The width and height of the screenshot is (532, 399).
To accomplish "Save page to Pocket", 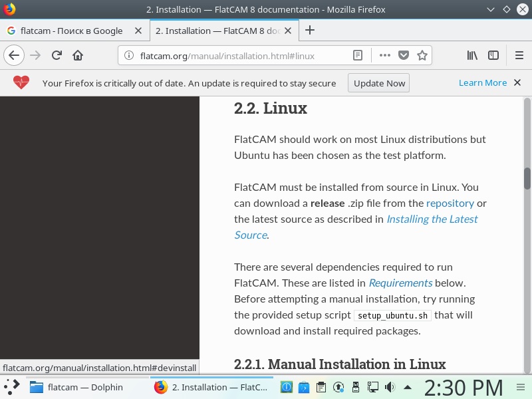I will tap(404, 55).
